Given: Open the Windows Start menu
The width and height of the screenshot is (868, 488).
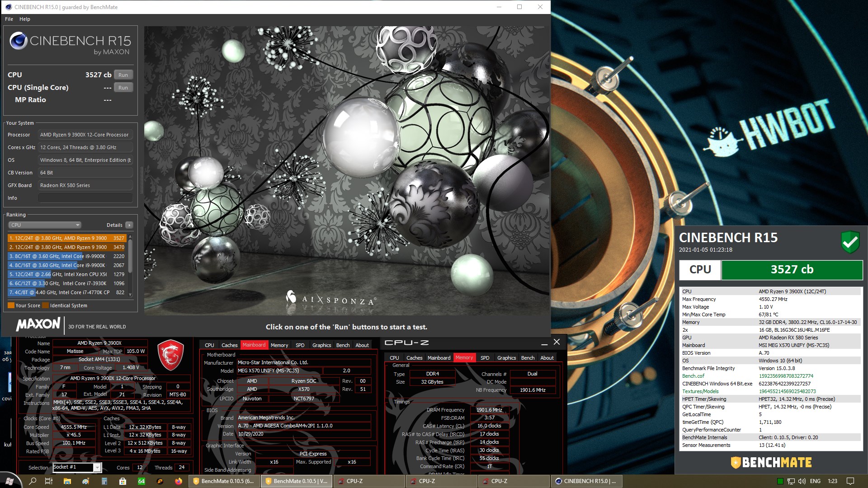Looking at the screenshot, I should (x=10, y=481).
